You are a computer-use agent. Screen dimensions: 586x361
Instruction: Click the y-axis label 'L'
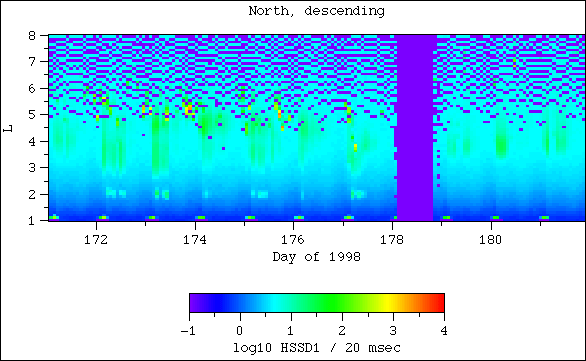8,128
